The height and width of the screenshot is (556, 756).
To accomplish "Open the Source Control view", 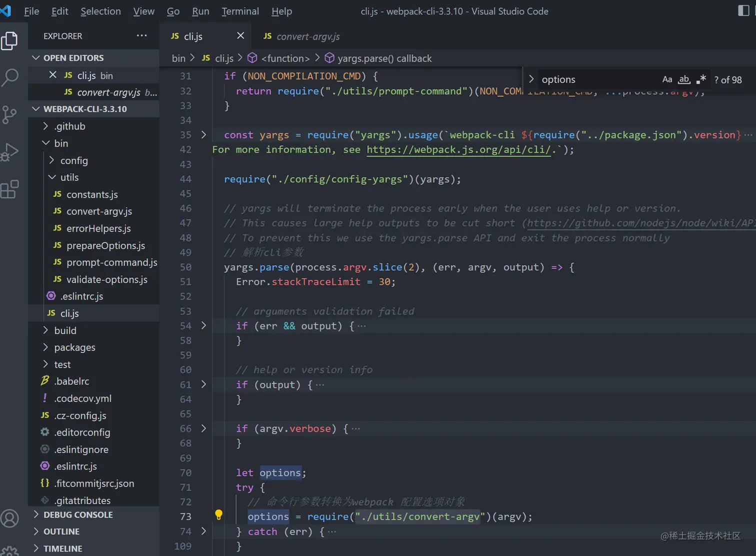I will (10, 114).
